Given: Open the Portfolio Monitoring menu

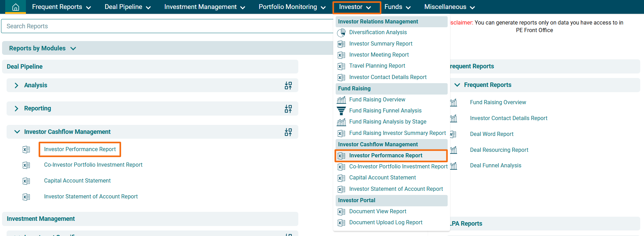Looking at the screenshot, I should pyautogui.click(x=292, y=7).
